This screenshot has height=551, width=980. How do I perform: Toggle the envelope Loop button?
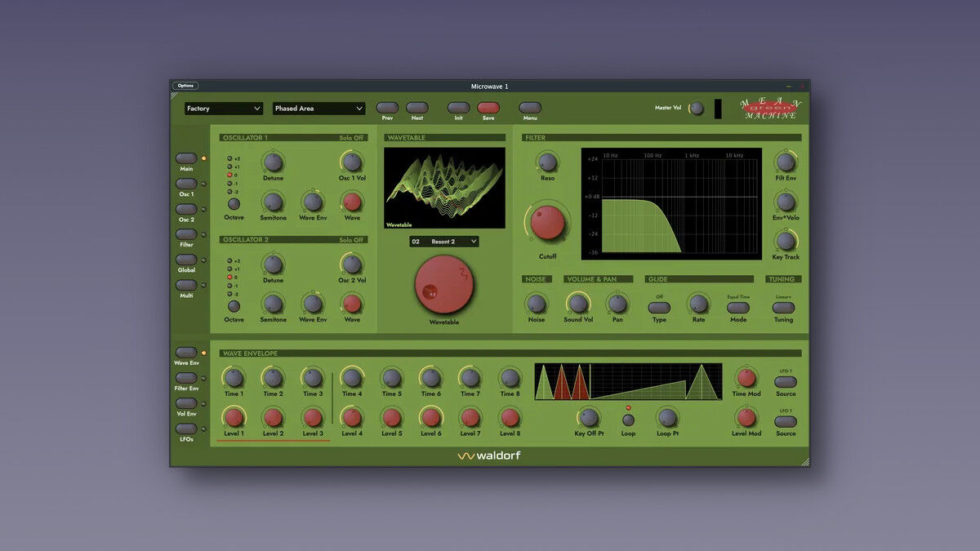pyautogui.click(x=628, y=420)
